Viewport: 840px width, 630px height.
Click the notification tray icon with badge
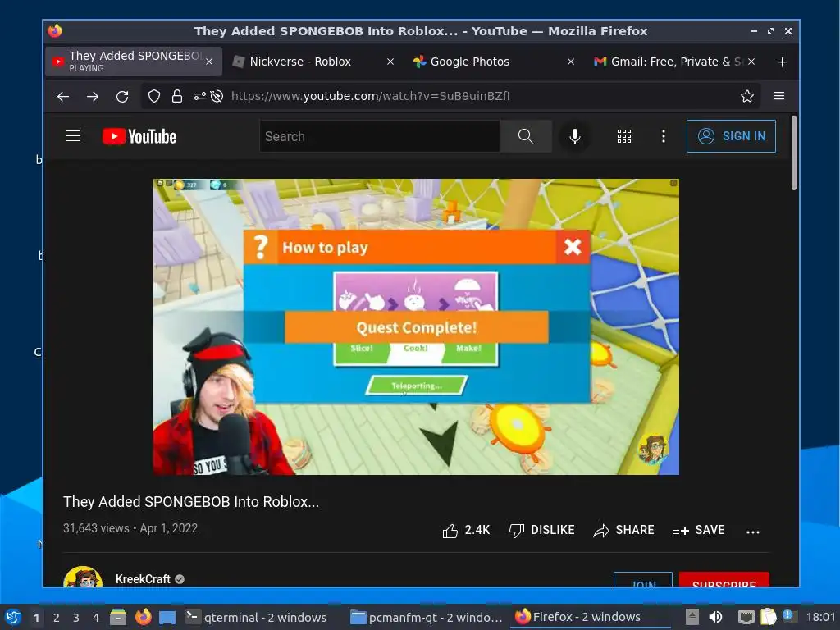click(x=789, y=616)
